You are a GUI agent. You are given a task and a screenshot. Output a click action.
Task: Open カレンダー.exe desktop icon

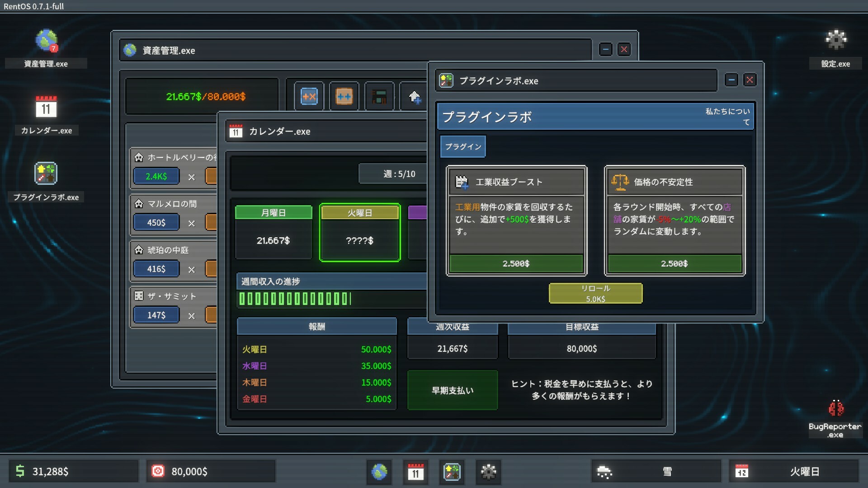click(46, 108)
